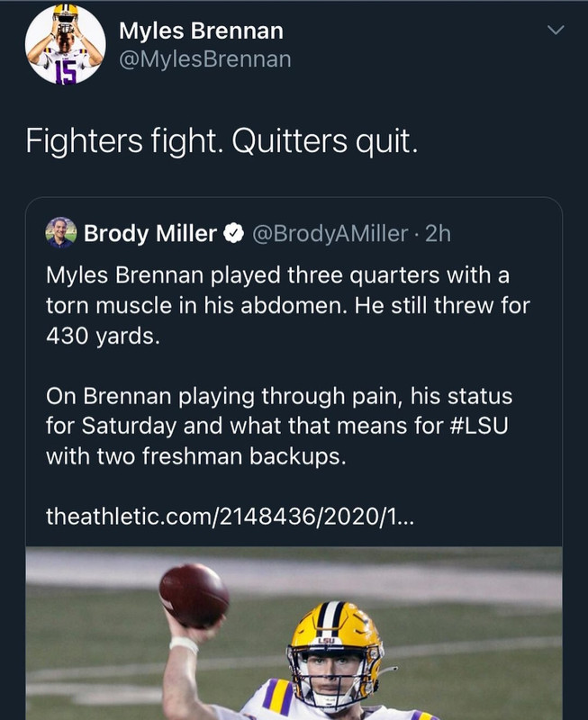Visit the @BrodyAMiller handle
588x720 pixels.
[330, 234]
